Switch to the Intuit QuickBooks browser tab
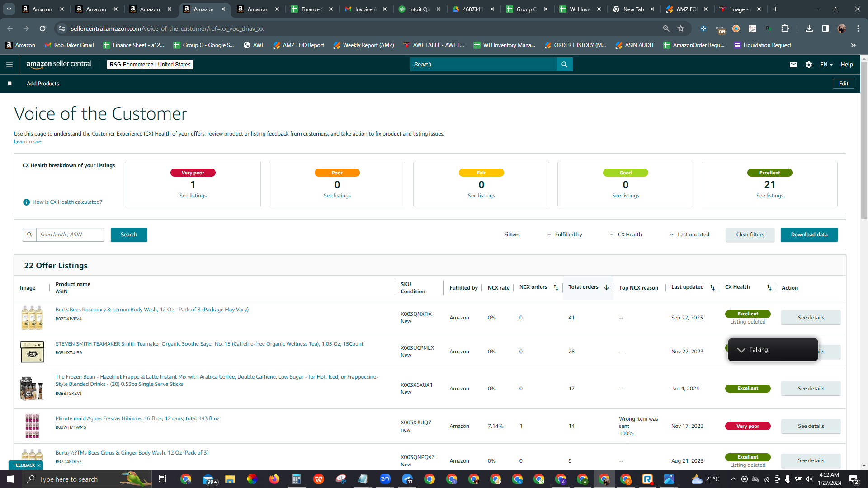Image resolution: width=868 pixels, height=488 pixels. coord(419,9)
